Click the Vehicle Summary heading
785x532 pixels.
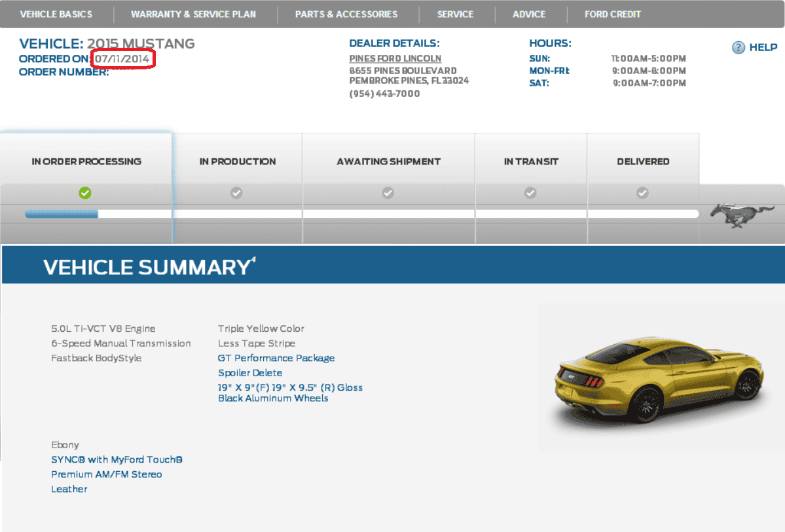tap(149, 267)
